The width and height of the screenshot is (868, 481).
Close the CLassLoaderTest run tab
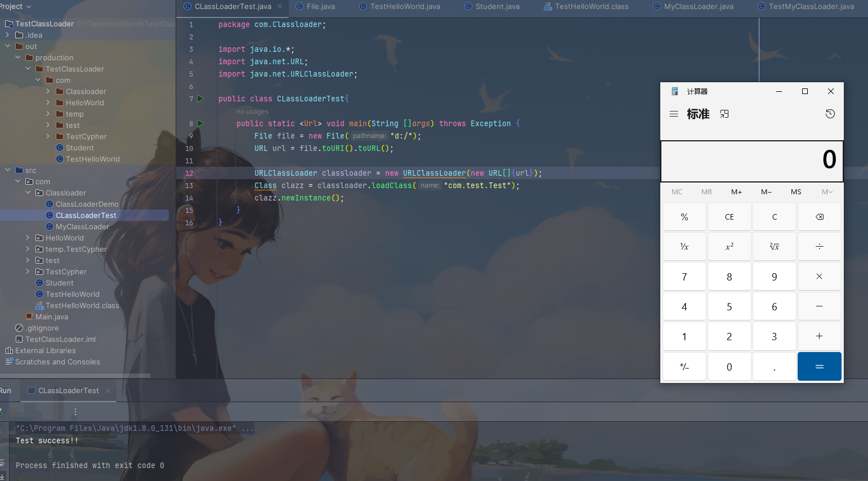coord(108,391)
